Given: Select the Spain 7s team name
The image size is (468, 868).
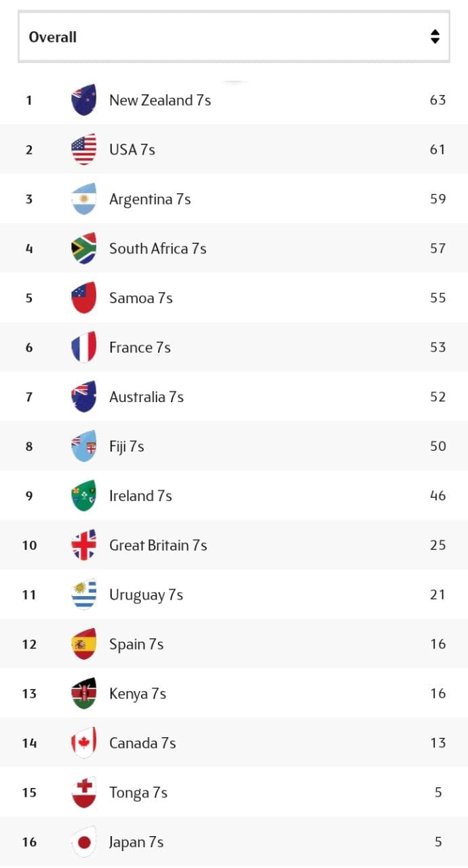Looking at the screenshot, I should [136, 644].
